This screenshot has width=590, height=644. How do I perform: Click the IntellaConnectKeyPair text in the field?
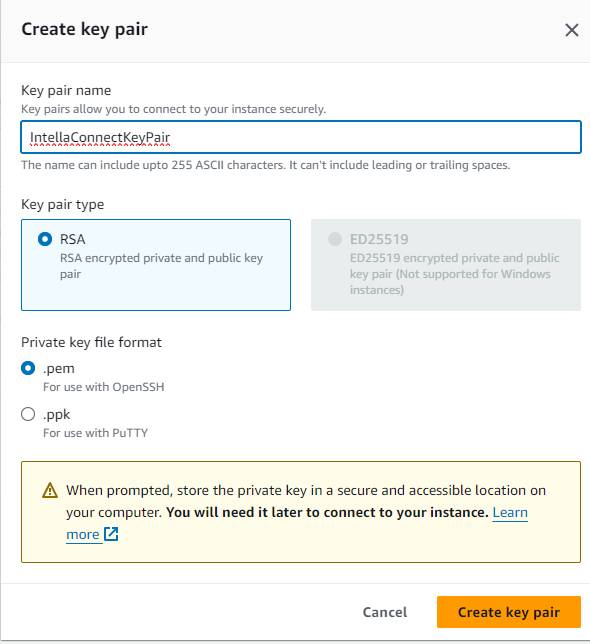click(100, 138)
